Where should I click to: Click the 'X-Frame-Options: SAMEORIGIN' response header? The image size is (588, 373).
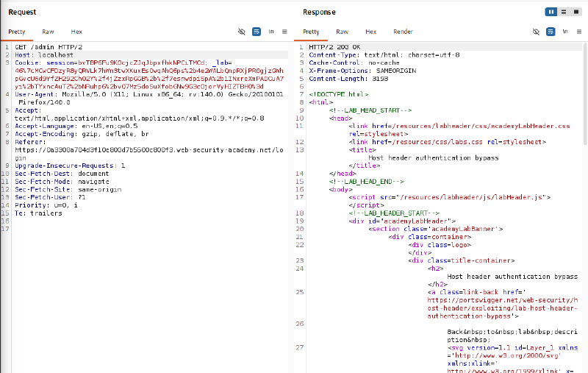pyautogui.click(x=362, y=71)
